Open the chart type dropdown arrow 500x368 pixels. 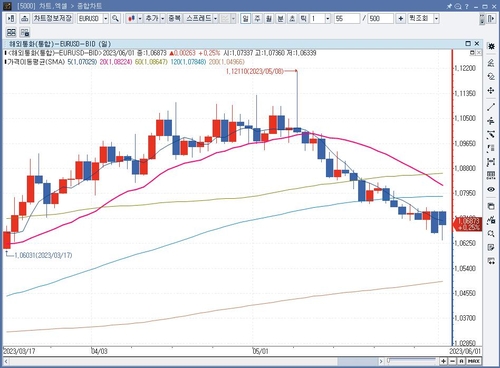(140, 19)
